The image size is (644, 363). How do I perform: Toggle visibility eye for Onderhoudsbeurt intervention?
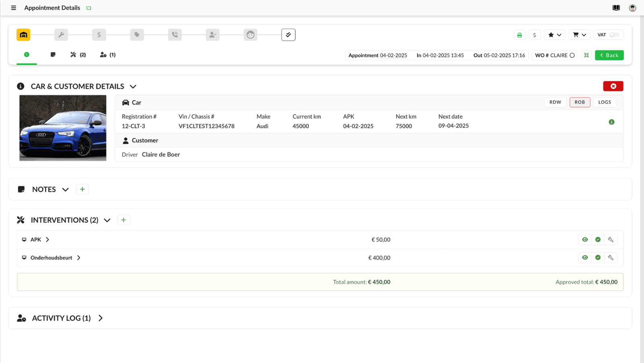coord(585,257)
